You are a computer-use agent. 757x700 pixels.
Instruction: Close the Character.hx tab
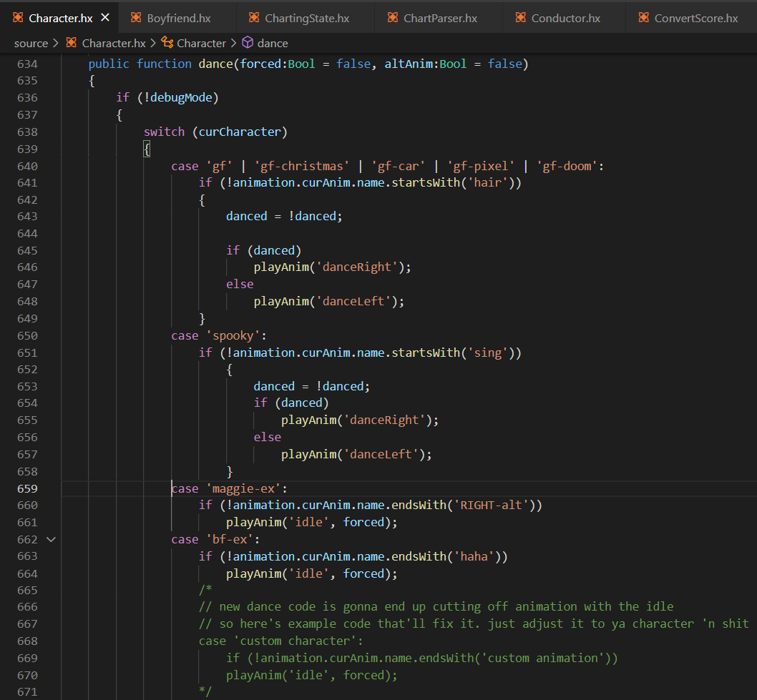pos(105,18)
